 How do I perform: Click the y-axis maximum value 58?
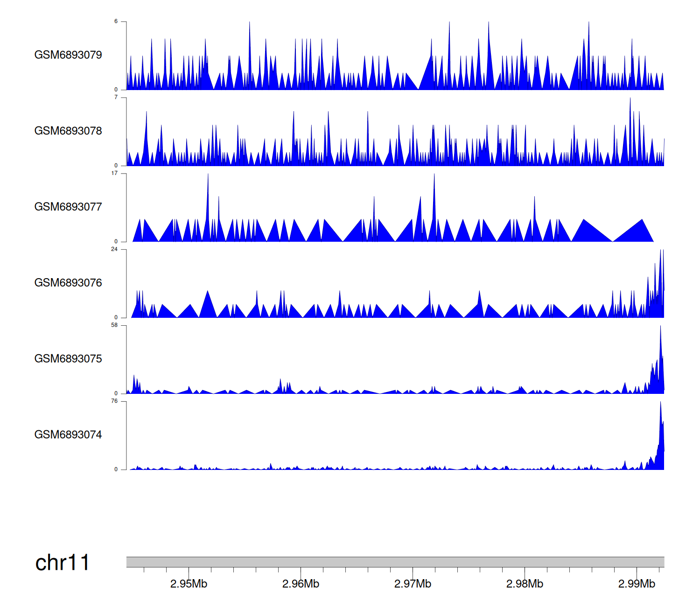[114, 325]
